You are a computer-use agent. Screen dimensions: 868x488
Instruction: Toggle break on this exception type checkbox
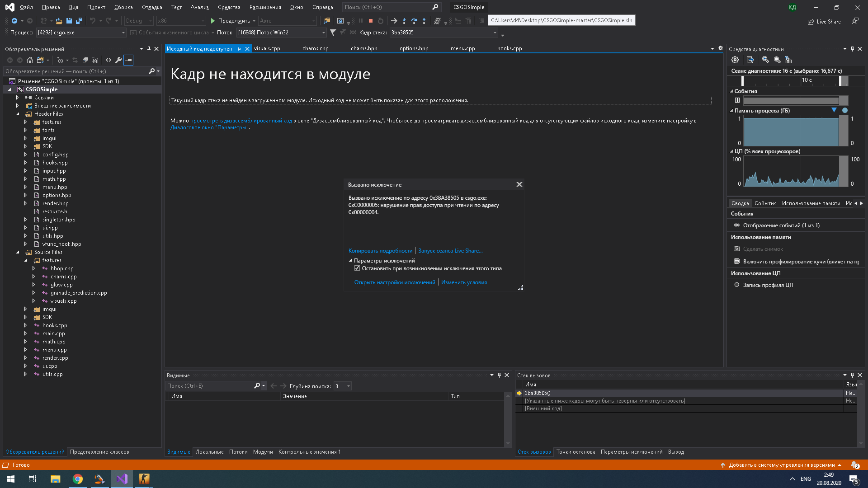click(357, 268)
